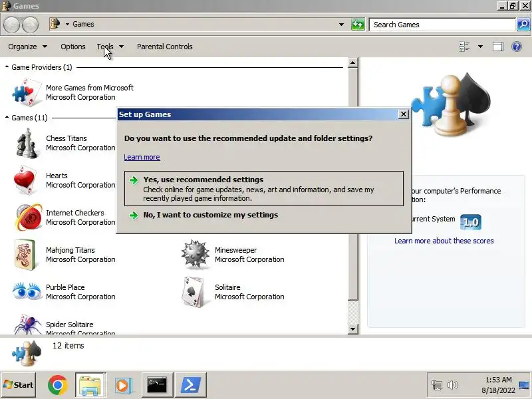Open Google Chrome from taskbar
This screenshot has width=532, height=399.
coord(58,385)
